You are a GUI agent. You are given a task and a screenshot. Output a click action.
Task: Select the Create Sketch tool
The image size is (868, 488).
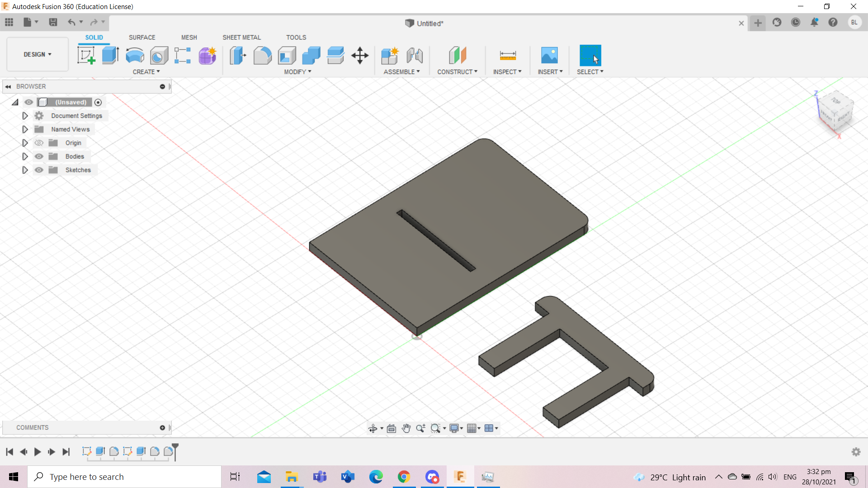[x=86, y=56]
